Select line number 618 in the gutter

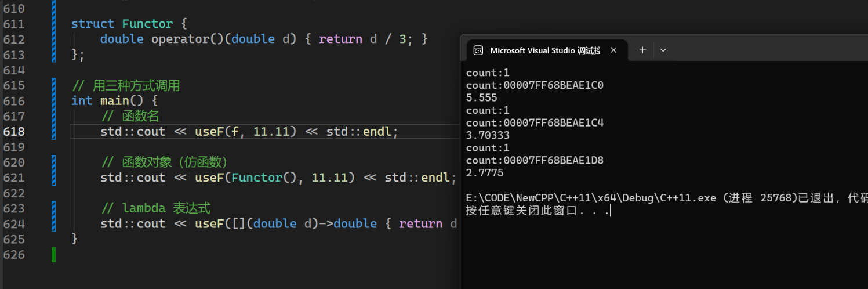(x=14, y=132)
